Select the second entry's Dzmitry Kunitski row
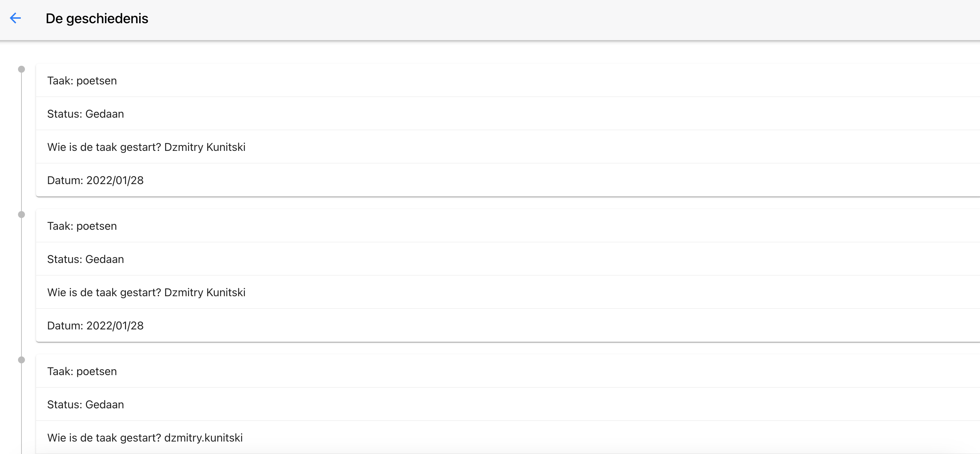The width and height of the screenshot is (980, 454). point(146,292)
